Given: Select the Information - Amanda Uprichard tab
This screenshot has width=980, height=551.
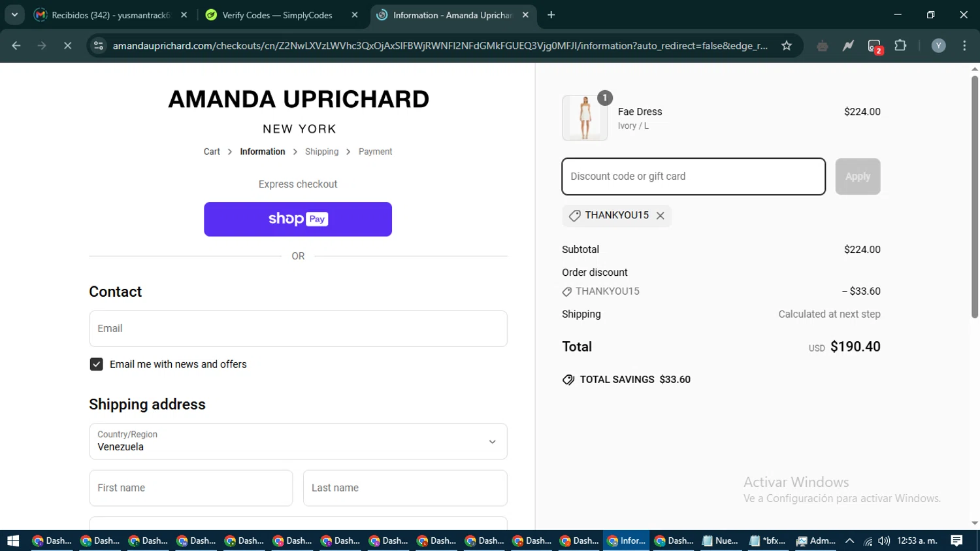Looking at the screenshot, I should pyautogui.click(x=452, y=15).
